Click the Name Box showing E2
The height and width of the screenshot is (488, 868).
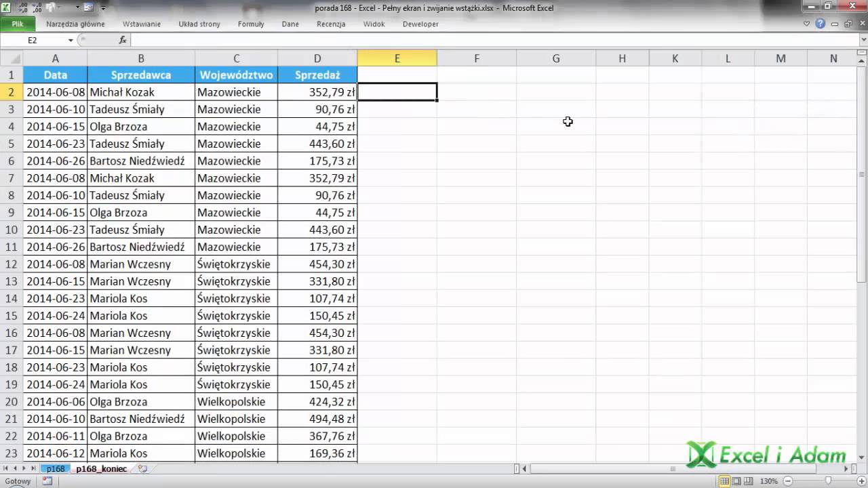[x=33, y=40]
